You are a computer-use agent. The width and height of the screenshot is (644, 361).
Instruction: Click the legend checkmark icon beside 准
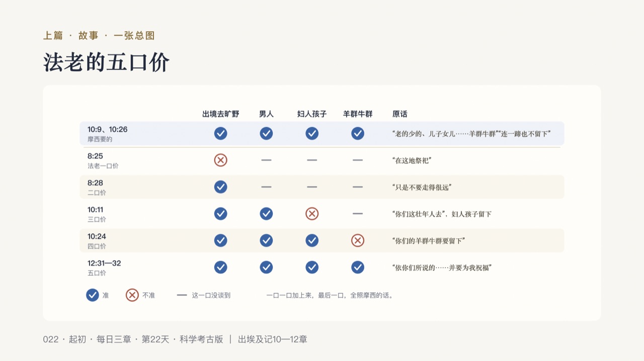92,295
